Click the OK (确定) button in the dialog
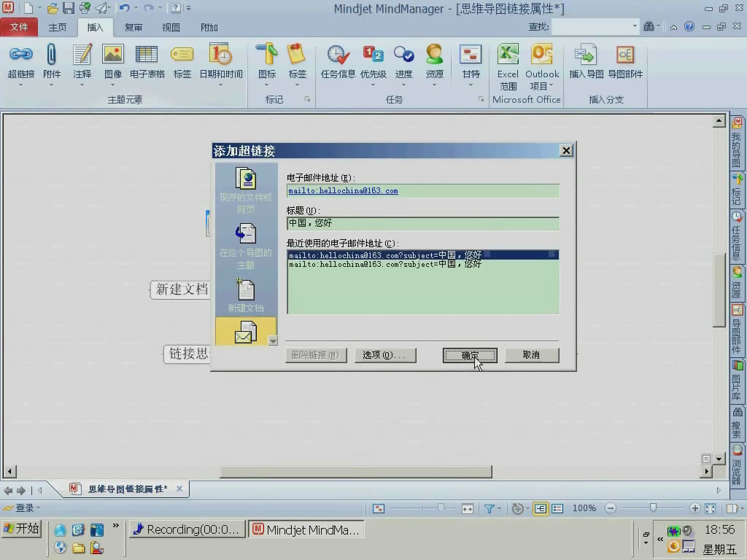 [x=470, y=355]
